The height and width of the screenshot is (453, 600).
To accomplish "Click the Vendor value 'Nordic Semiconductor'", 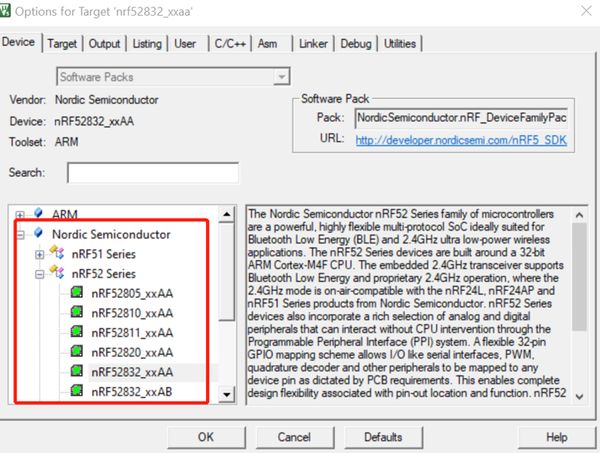I will 106,100.
